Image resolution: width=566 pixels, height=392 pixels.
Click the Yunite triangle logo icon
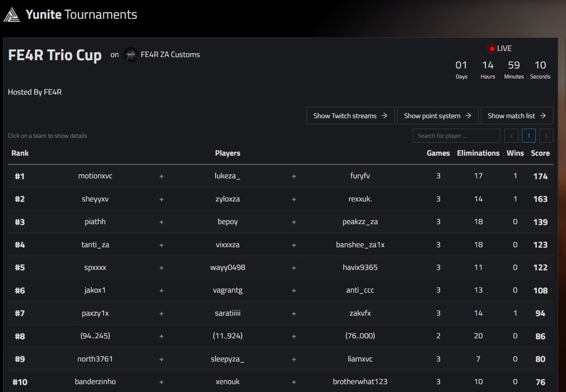[12, 15]
